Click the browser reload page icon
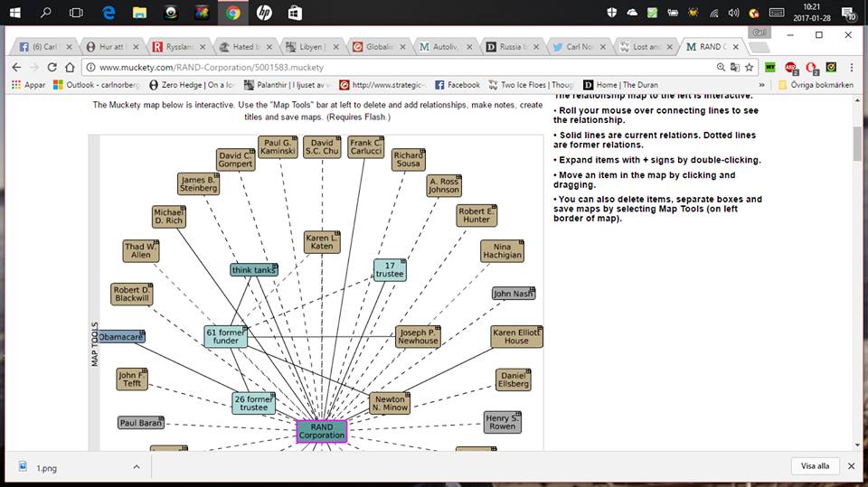 [x=53, y=68]
